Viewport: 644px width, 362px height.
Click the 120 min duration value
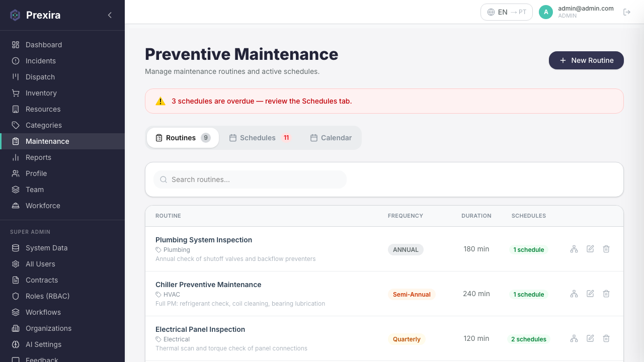click(476, 338)
